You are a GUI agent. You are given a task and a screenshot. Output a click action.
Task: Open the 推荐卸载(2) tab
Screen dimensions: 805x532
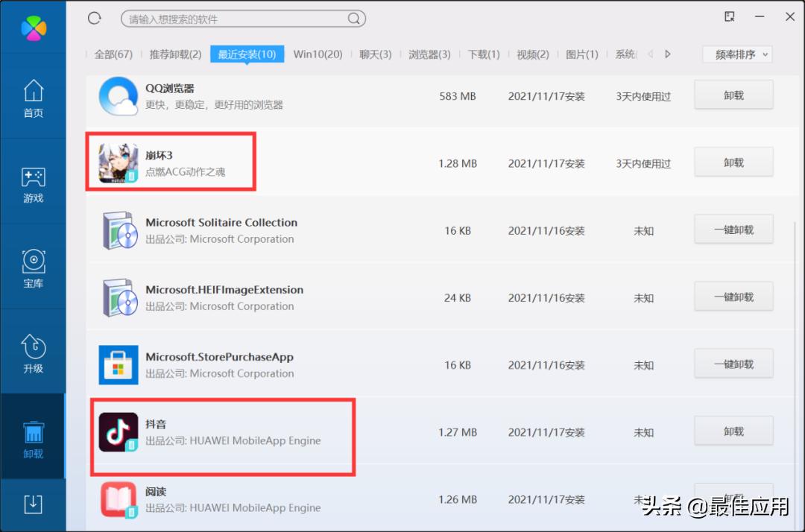(175, 54)
